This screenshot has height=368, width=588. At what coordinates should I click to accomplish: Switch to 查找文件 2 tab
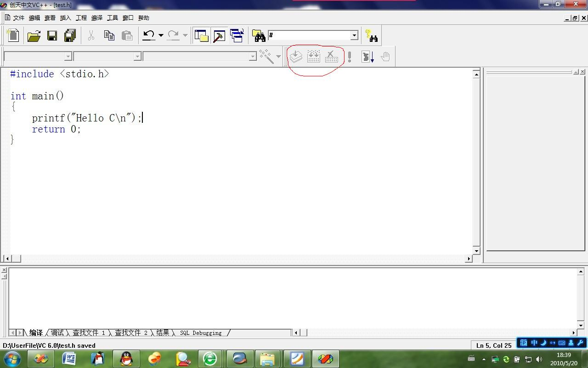pos(131,333)
